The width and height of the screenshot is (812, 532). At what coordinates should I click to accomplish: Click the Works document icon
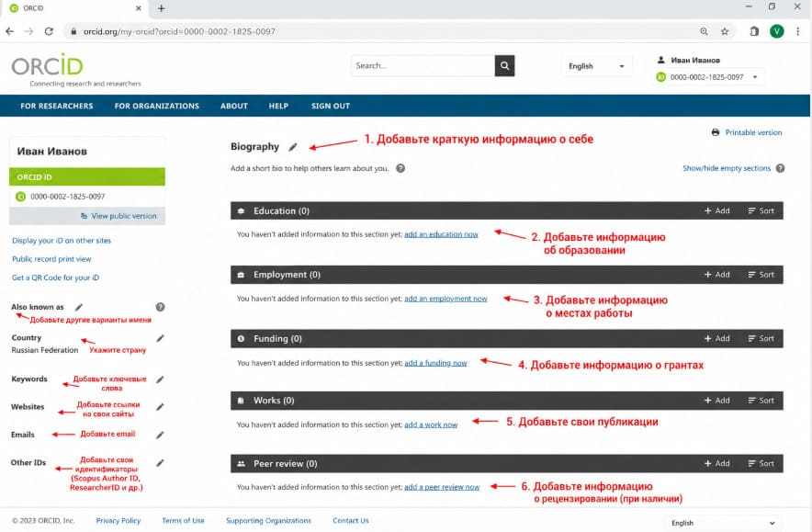[x=241, y=401]
